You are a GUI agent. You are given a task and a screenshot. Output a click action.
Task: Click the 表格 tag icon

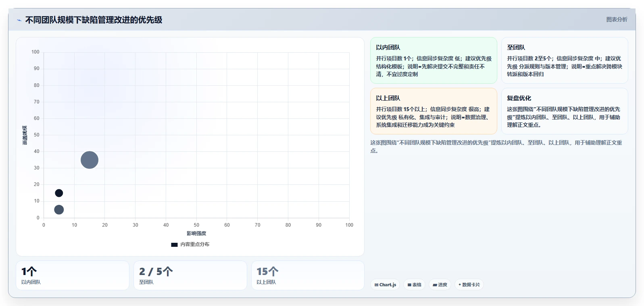(409, 285)
